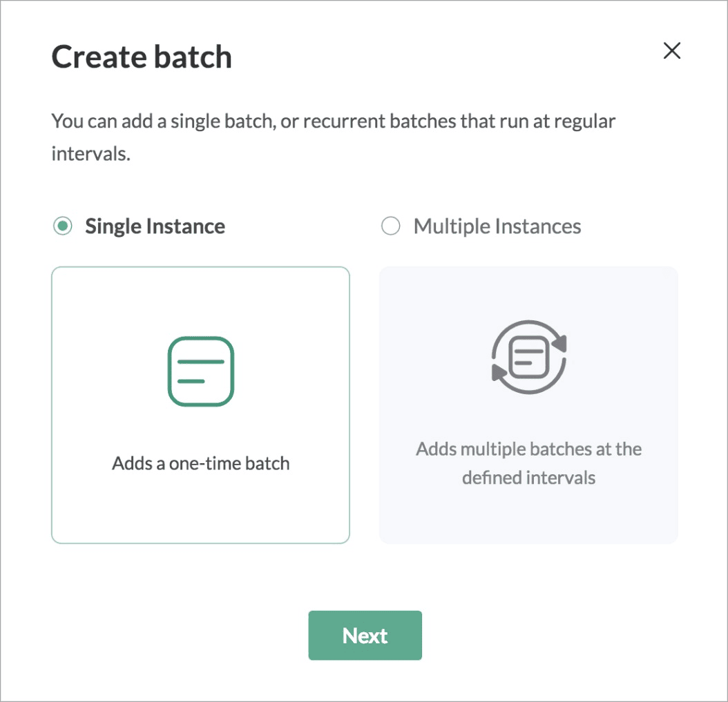Select the Single Instance radio button

pos(63,226)
